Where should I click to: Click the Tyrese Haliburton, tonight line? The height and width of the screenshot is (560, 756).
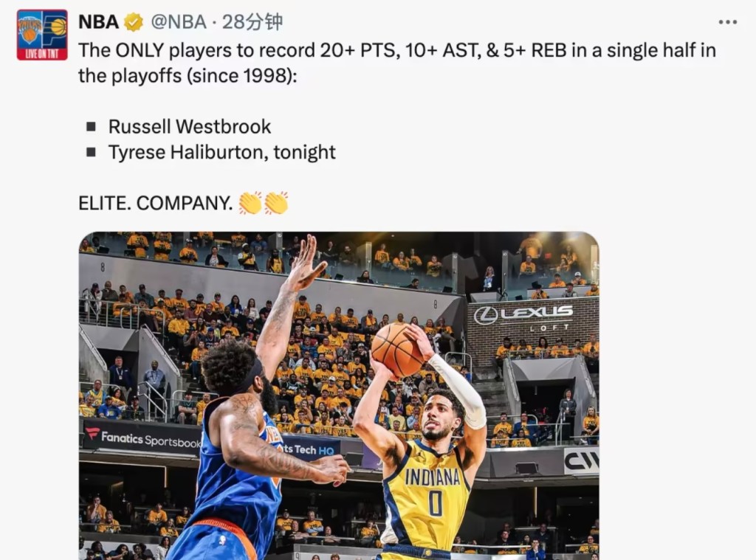[221, 152]
